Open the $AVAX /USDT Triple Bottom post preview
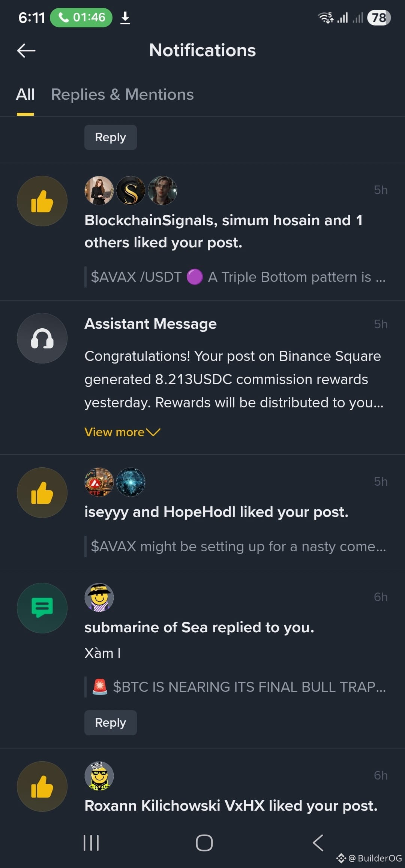This screenshot has width=405, height=868. 238,277
